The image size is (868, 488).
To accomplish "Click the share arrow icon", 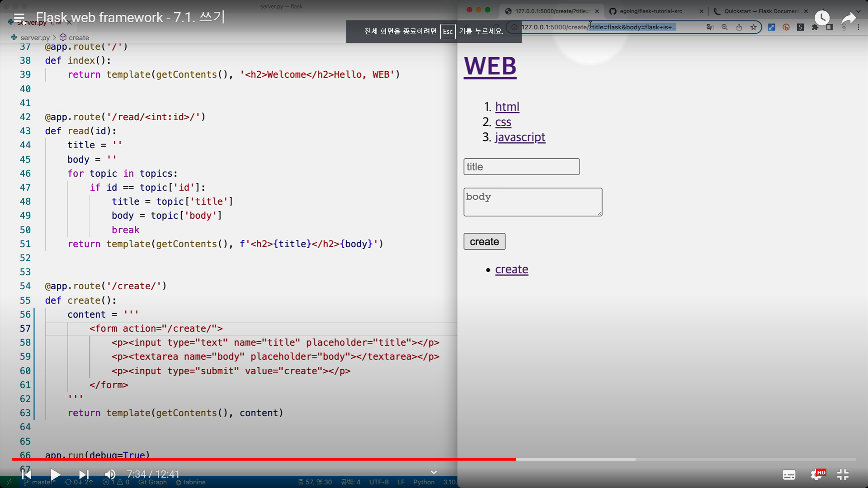I will pos(849,18).
